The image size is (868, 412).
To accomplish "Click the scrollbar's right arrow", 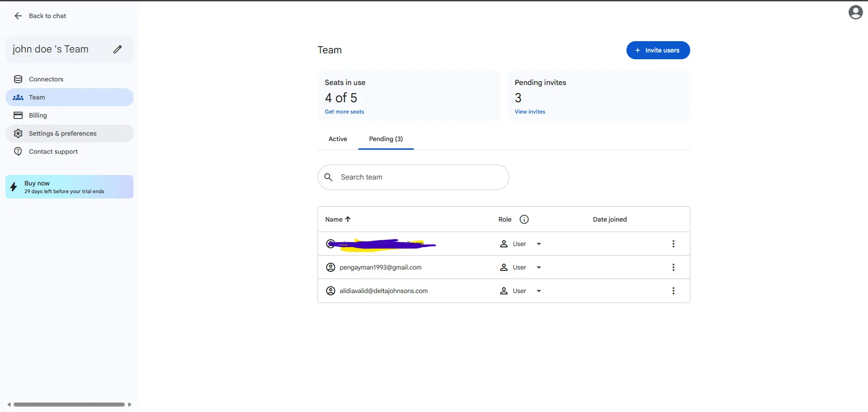I will click(130, 404).
